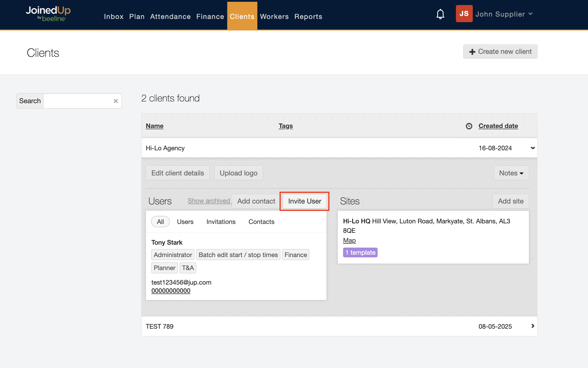Clear the search field with X
This screenshot has width=588, height=368.
(x=116, y=101)
